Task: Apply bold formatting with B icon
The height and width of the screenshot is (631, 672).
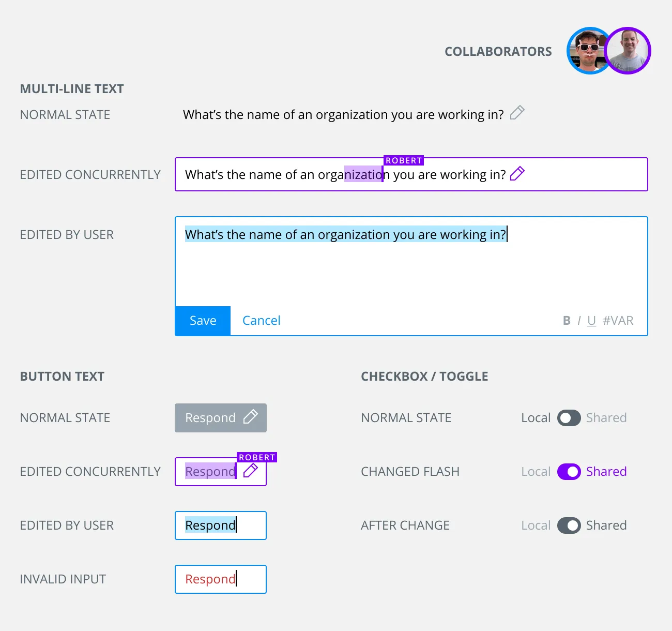Action: pyautogui.click(x=567, y=321)
